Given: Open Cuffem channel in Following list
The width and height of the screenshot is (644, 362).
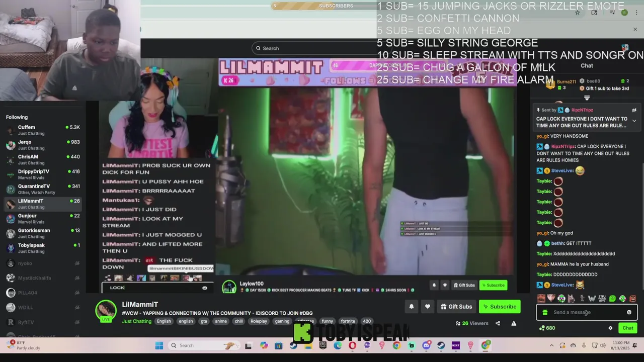Looking at the screenshot, I should point(43,130).
